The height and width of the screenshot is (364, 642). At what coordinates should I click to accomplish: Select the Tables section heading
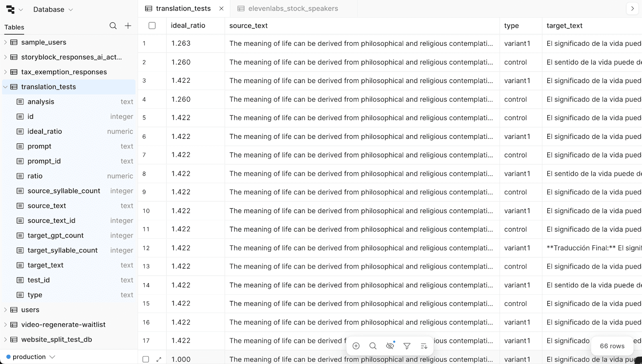14,27
